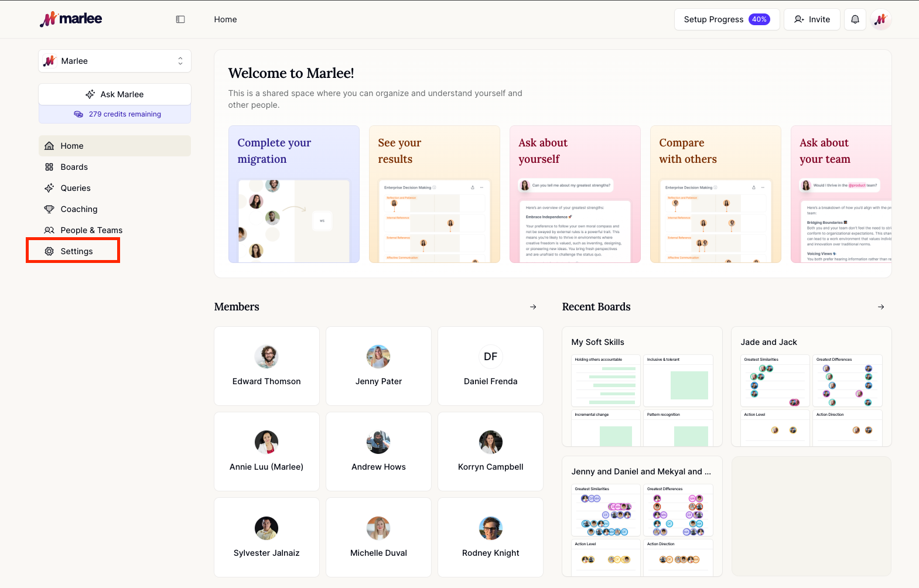Click the Boards grid icon
This screenshot has width=919, height=588.
[49, 167]
